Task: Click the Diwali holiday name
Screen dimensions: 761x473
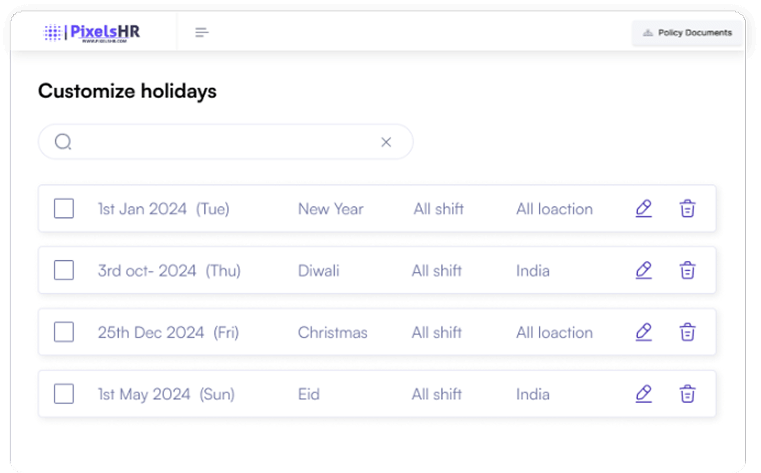Action: [319, 270]
